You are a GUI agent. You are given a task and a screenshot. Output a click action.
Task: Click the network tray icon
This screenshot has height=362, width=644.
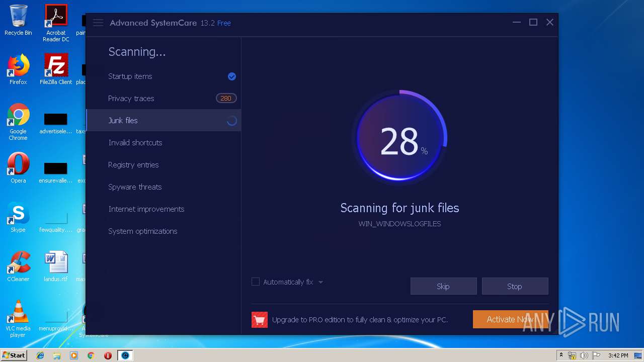[572, 355]
